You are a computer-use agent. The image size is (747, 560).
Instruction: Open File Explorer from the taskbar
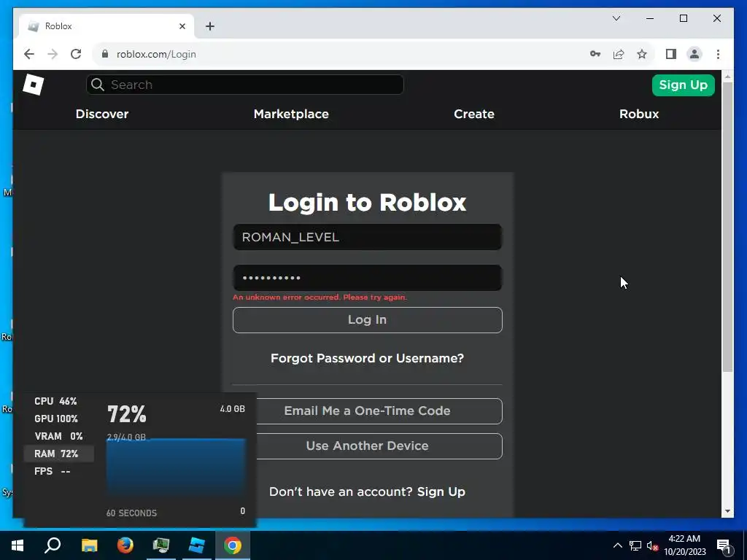pos(89,545)
